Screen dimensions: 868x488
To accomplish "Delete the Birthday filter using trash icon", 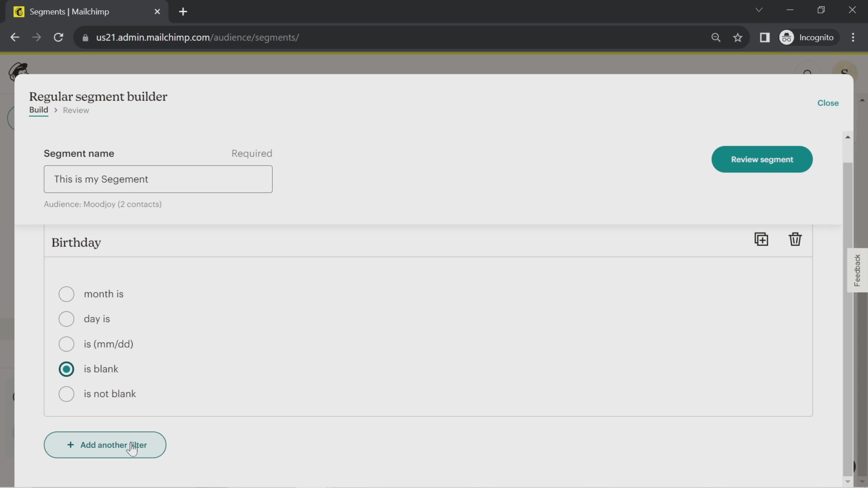I will point(795,239).
